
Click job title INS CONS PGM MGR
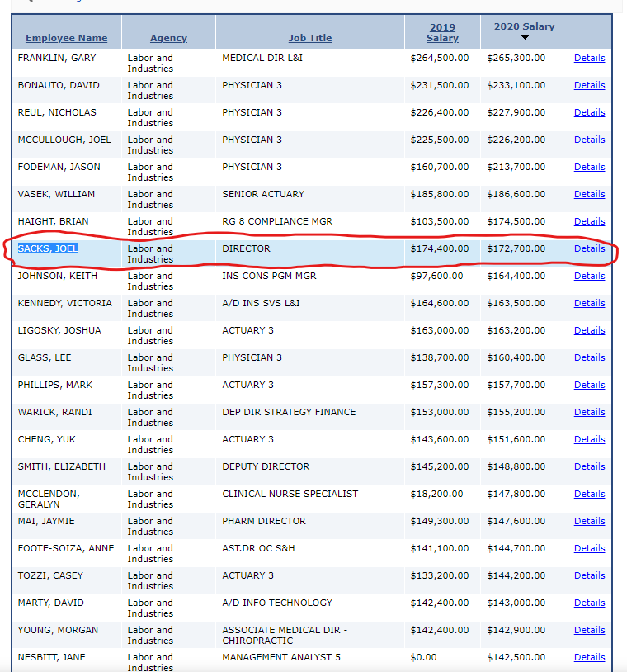click(x=269, y=276)
